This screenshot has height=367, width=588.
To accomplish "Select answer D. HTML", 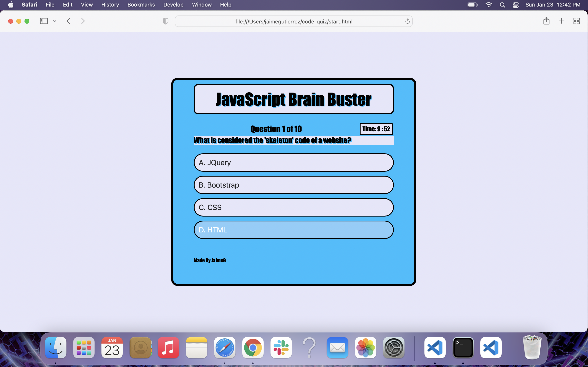I will click(294, 230).
